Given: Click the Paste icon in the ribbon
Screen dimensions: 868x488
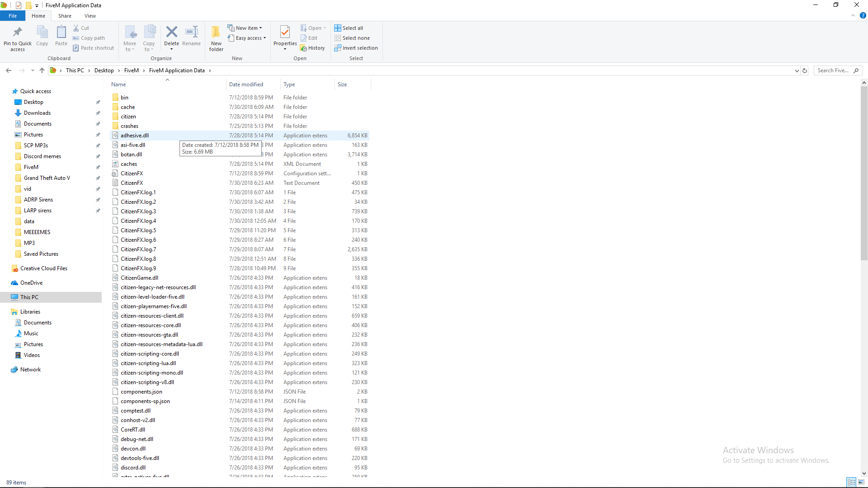Looking at the screenshot, I should 61,32.
